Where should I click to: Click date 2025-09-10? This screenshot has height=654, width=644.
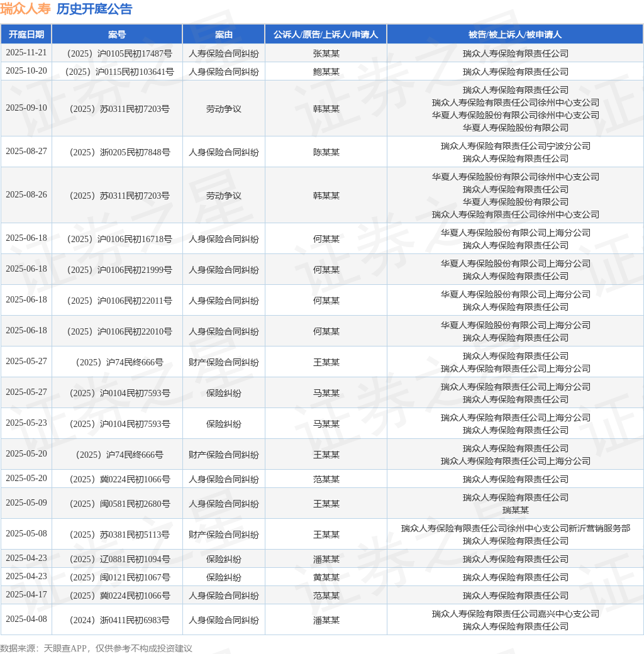tap(26, 108)
